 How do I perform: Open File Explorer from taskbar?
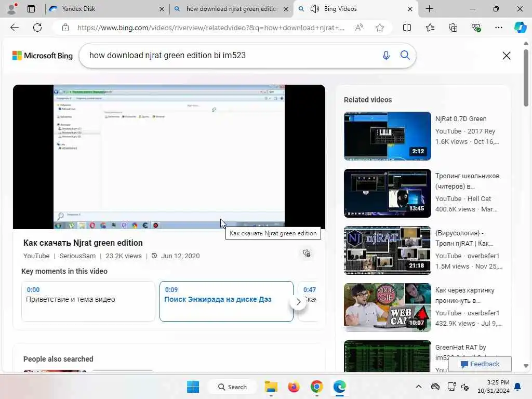(x=271, y=387)
